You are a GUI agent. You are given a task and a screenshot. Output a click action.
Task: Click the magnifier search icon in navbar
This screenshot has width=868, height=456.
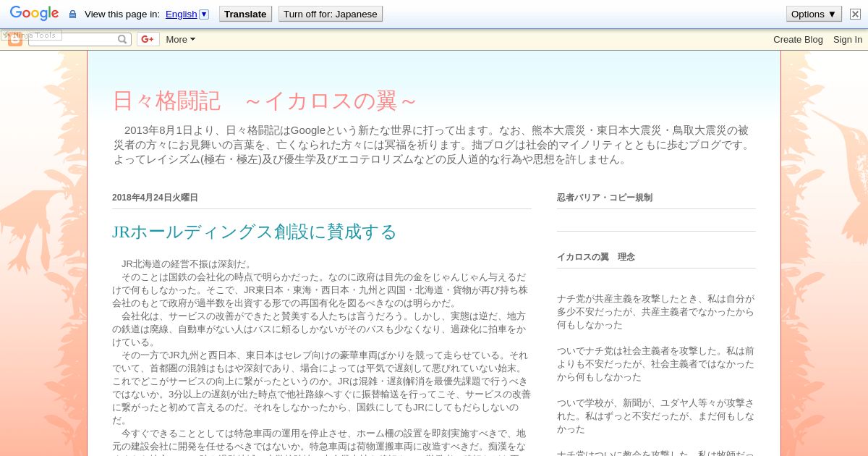123,39
